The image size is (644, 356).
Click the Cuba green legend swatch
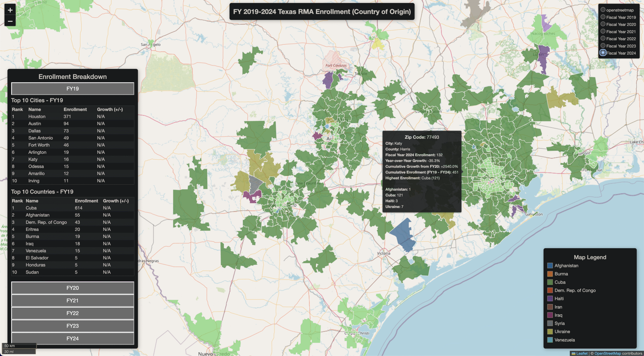pyautogui.click(x=550, y=282)
